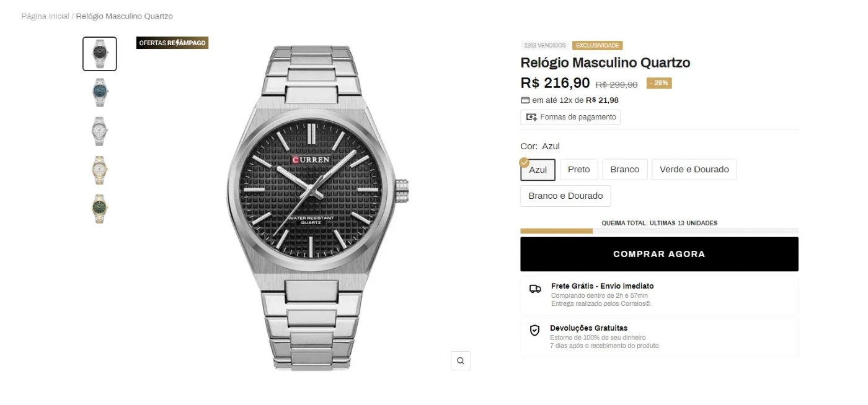Click the Ofertas Relâmpago badge

pyautogui.click(x=172, y=43)
